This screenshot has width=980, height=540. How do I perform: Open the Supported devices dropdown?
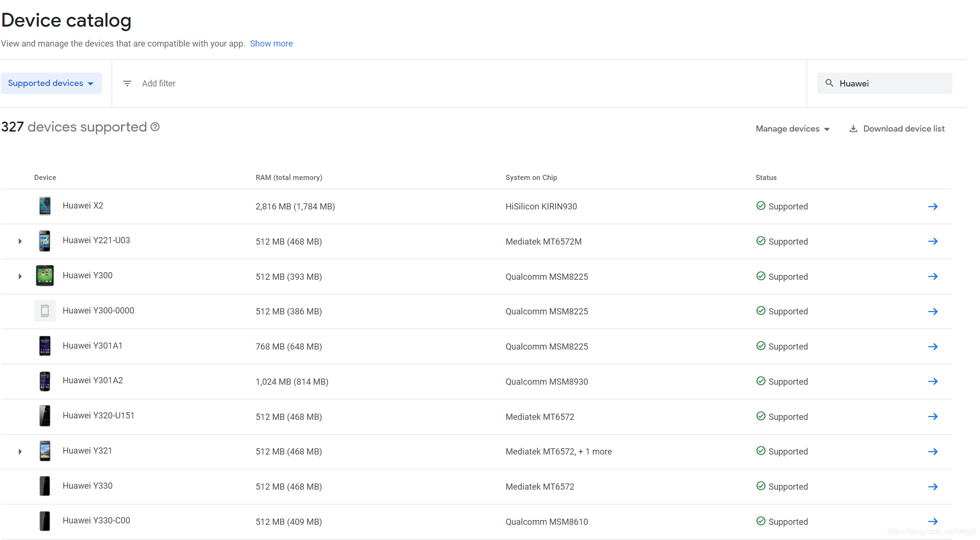pyautogui.click(x=51, y=83)
